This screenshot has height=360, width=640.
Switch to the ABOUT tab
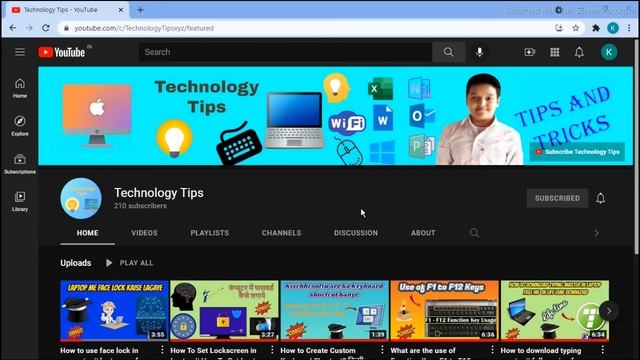[423, 233]
